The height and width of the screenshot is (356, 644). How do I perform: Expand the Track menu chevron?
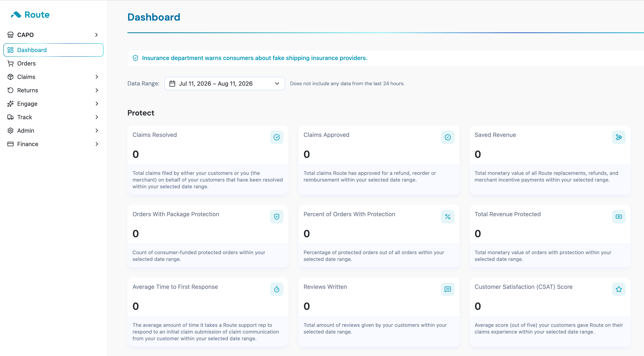click(x=97, y=117)
